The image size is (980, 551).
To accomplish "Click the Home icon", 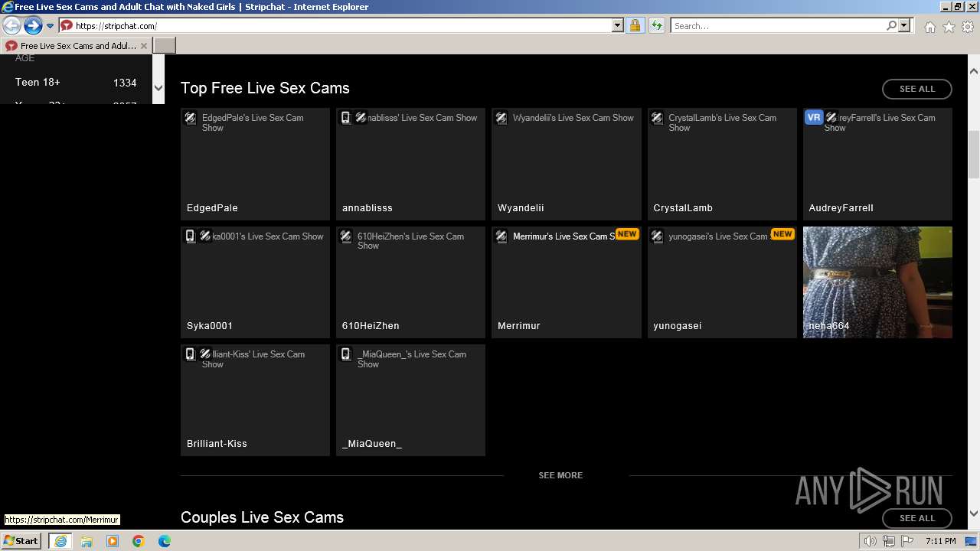I will 929,27.
